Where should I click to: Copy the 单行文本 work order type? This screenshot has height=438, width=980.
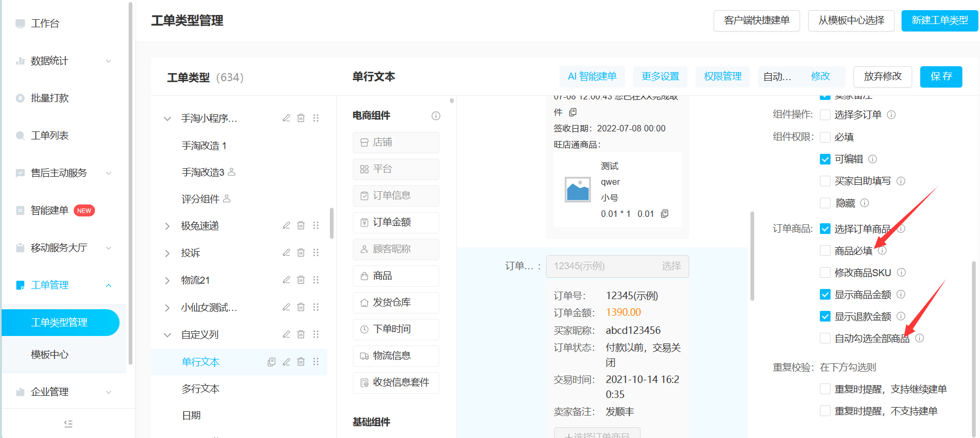[x=272, y=362]
